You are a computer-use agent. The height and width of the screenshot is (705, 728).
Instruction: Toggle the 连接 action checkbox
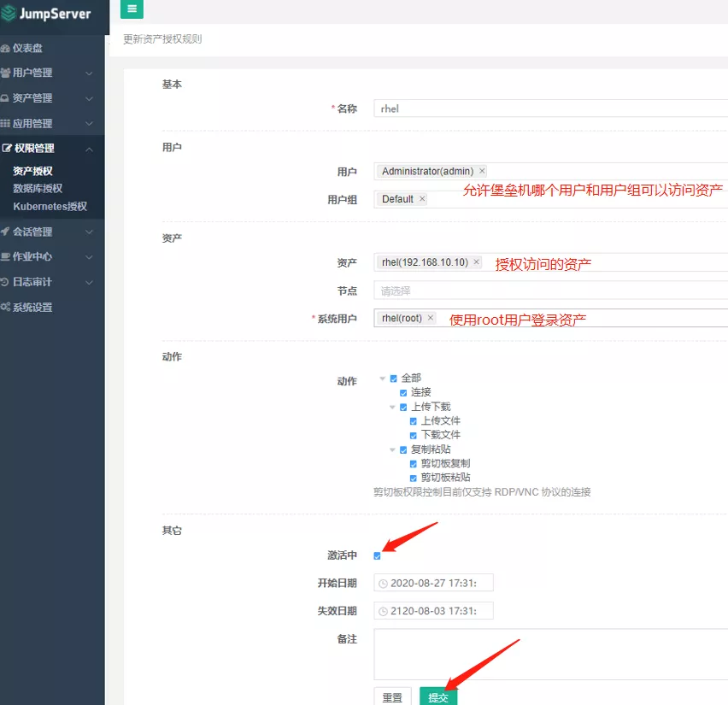(x=404, y=392)
